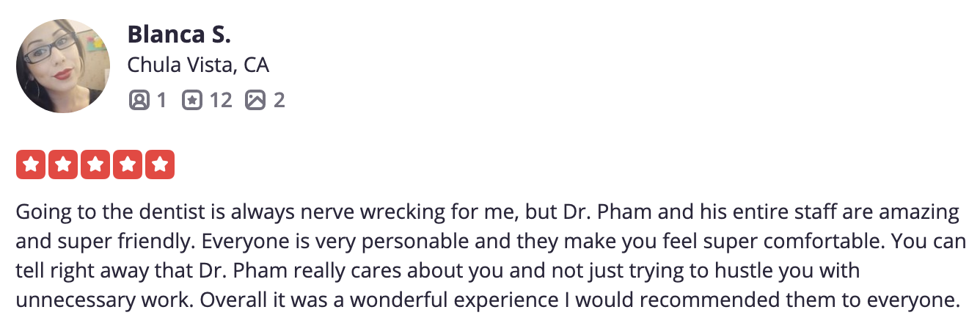
Task: Open Blanca S.'s profile photo
Action: coord(63,66)
